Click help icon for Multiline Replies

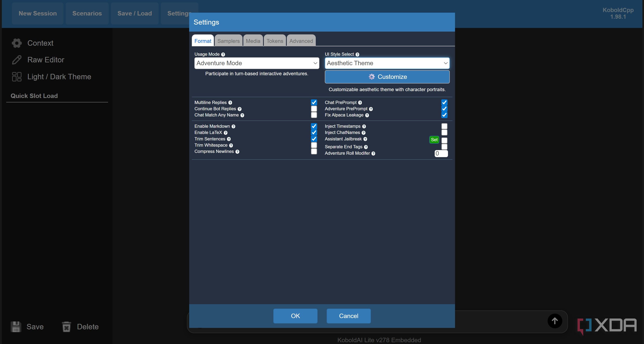point(230,103)
